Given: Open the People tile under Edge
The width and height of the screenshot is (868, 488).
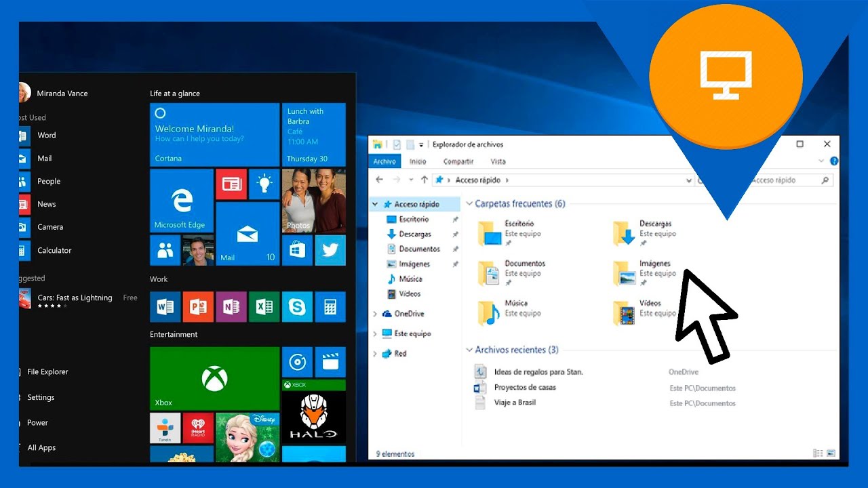Looking at the screenshot, I should [x=165, y=250].
